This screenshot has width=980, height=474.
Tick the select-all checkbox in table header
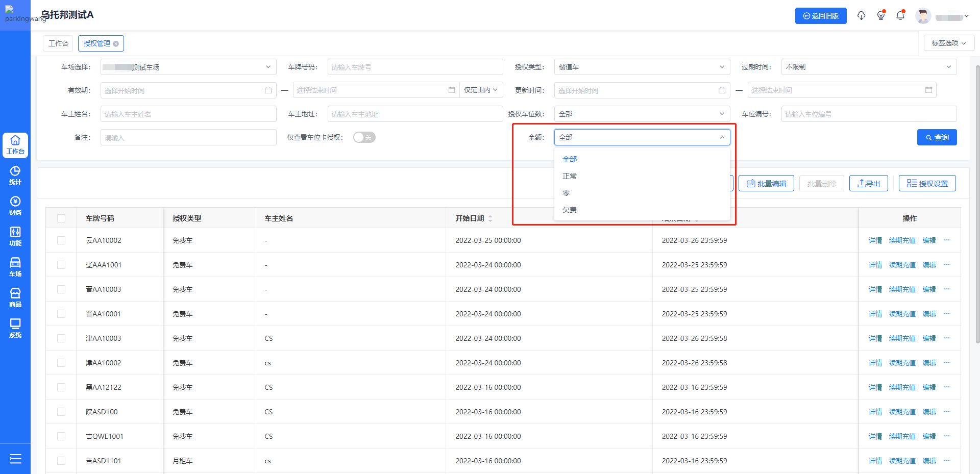point(61,218)
